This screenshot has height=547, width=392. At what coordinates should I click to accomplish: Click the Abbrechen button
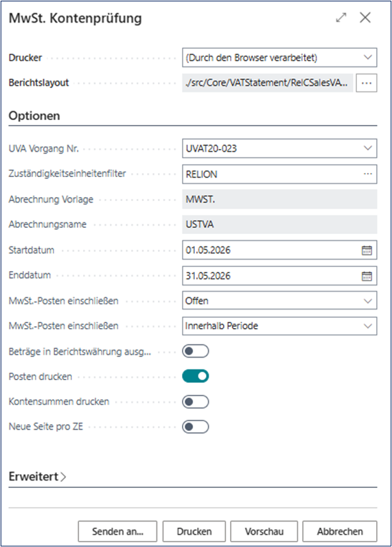click(340, 531)
